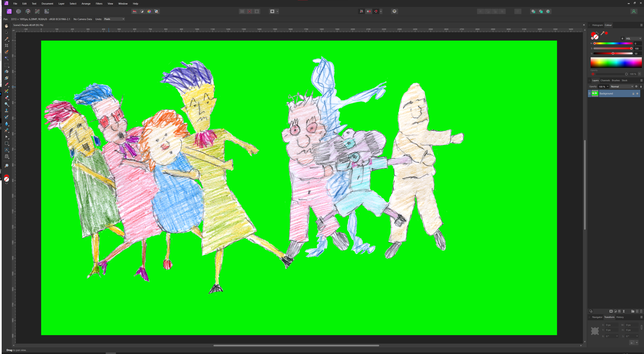The height and width of the screenshot is (354, 644).
Task: Open the account profile button
Action: coord(633,11)
